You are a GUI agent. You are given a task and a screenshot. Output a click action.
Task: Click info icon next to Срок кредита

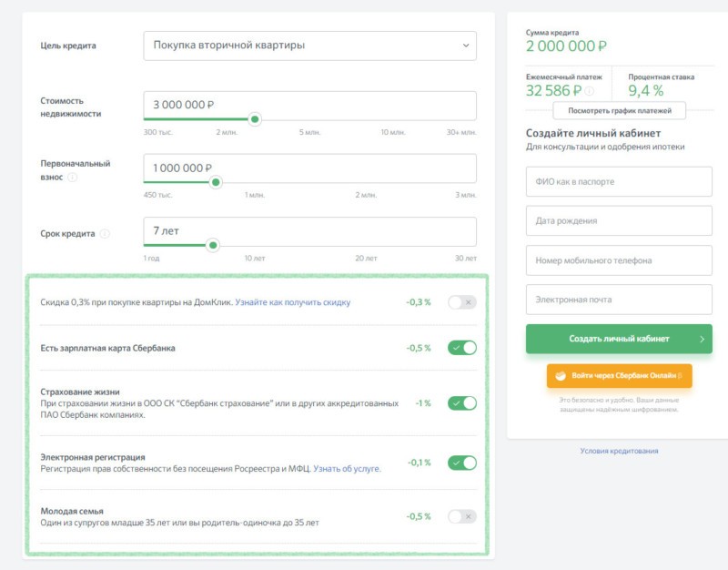pos(105,233)
